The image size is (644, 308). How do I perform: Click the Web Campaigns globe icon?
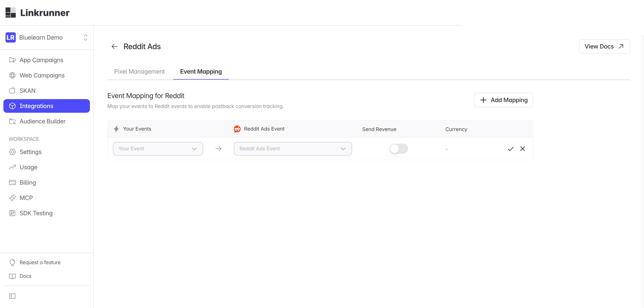pos(12,75)
